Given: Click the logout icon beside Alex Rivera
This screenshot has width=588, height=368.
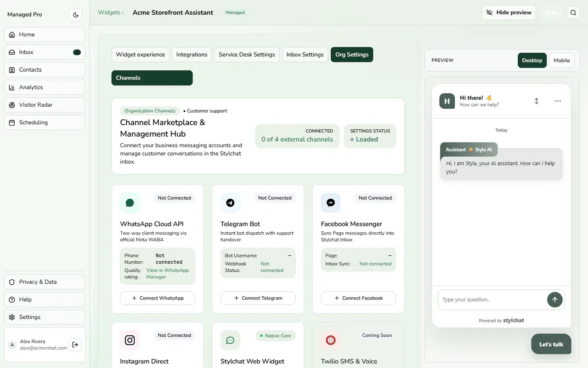Looking at the screenshot, I should pos(75,345).
